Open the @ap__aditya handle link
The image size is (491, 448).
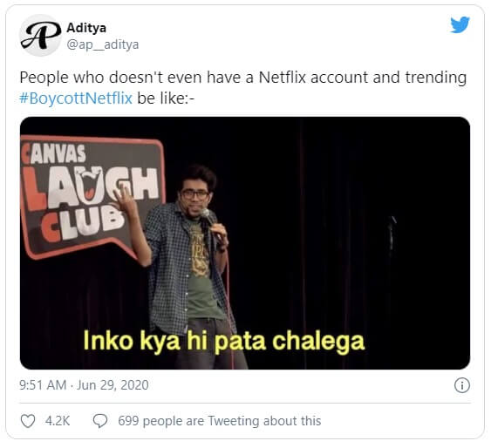[102, 44]
